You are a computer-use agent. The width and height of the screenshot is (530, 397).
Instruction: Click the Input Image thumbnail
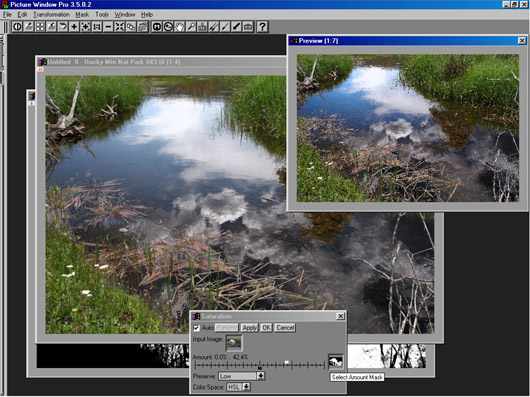(x=234, y=343)
